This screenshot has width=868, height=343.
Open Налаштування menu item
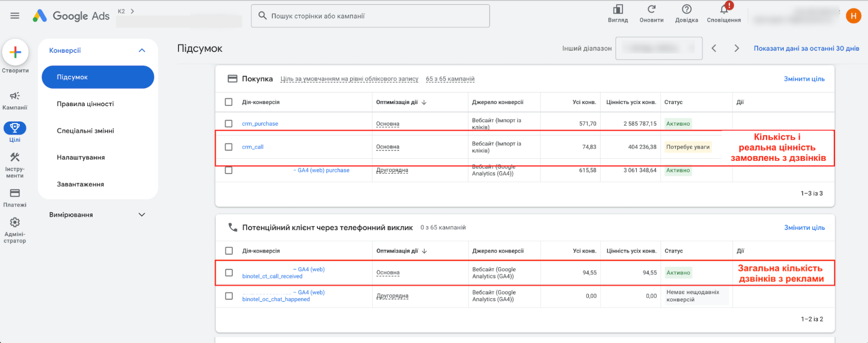(81, 157)
